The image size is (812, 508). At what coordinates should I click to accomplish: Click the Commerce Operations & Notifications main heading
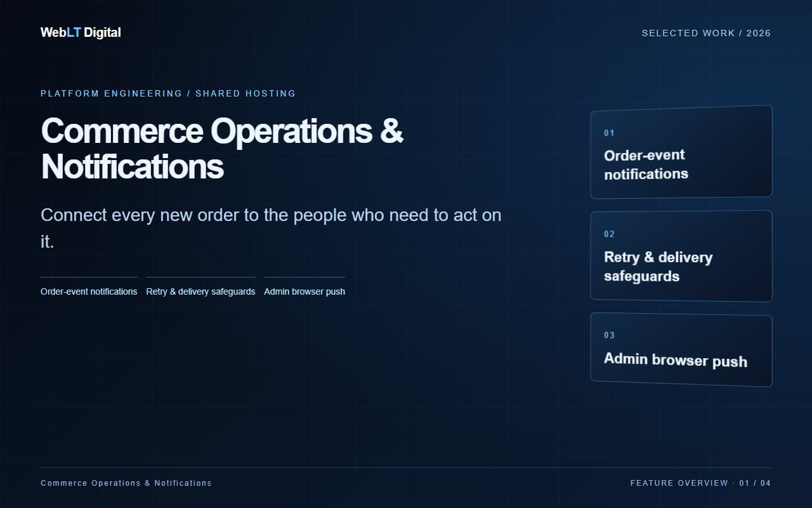[222, 149]
